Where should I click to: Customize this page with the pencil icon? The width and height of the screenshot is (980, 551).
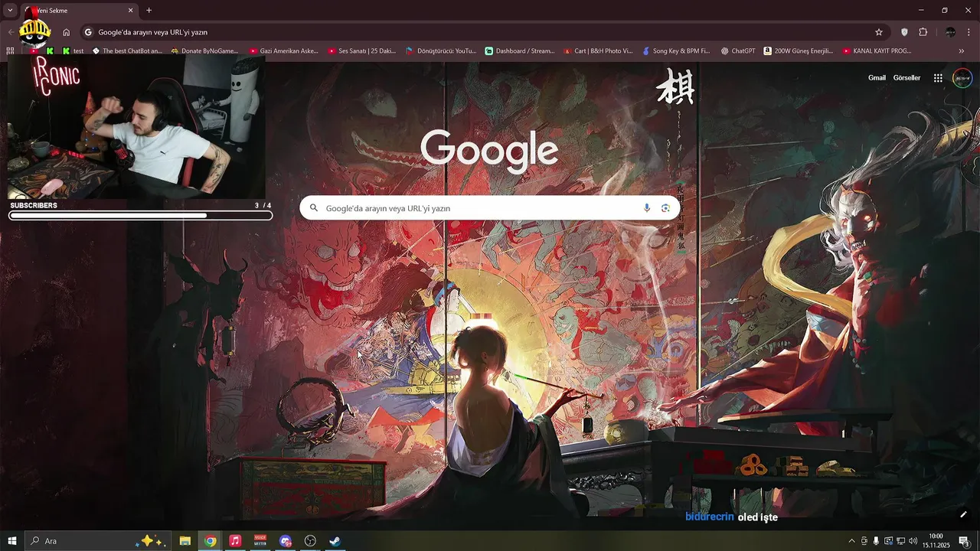pos(963,514)
